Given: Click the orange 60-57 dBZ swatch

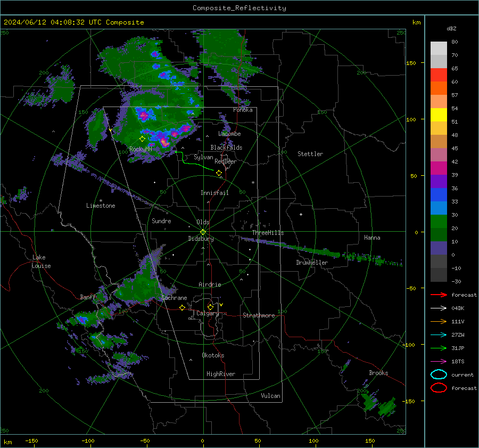Looking at the screenshot, I should pos(439,88).
